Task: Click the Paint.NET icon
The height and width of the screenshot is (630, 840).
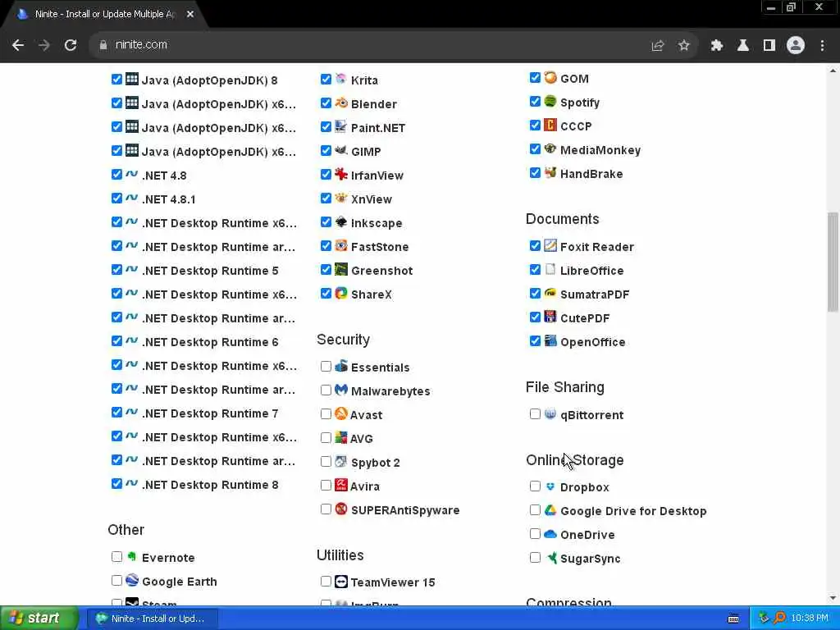Action: (x=340, y=126)
